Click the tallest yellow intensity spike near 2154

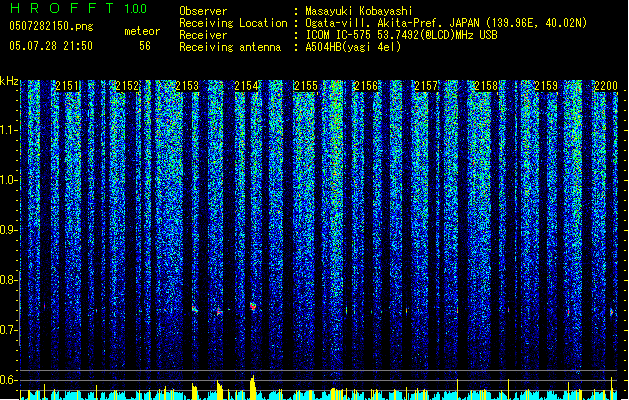point(252,388)
